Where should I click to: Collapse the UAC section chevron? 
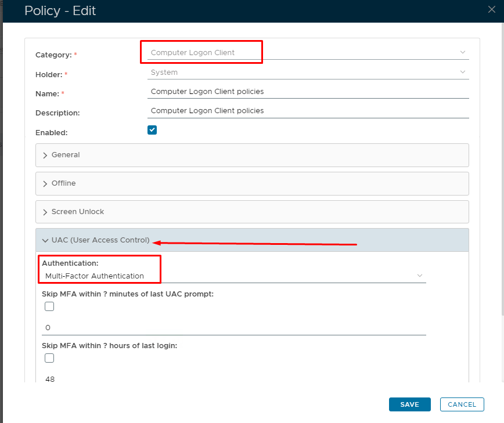pos(45,240)
